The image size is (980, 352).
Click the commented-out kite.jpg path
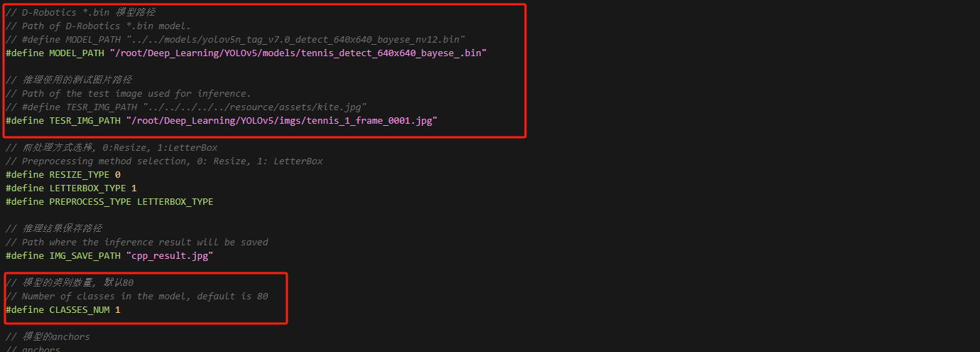tap(254, 107)
